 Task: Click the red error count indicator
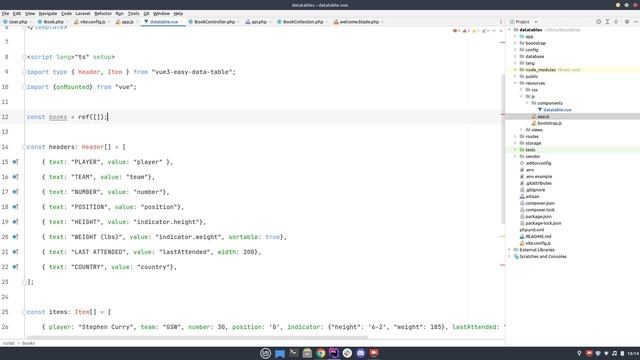click(x=456, y=31)
